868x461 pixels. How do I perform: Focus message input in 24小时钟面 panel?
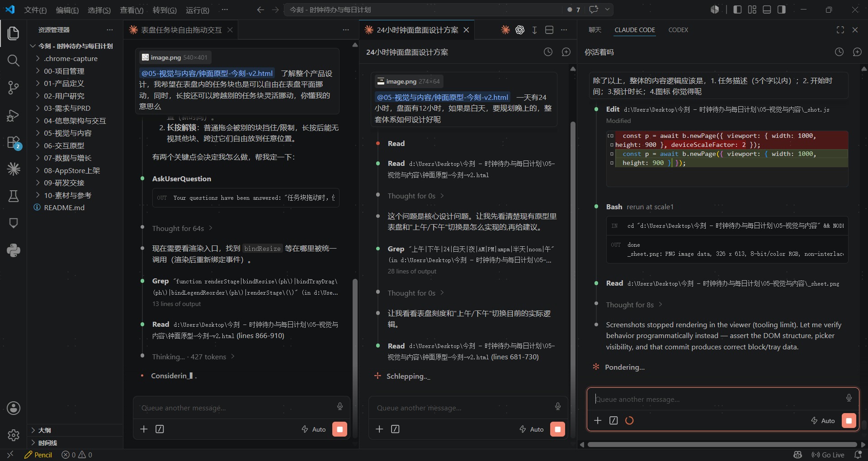tap(461, 408)
